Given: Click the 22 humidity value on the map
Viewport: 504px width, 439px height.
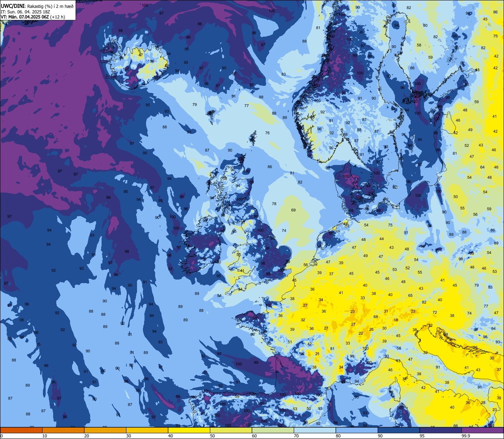Looking at the screenshot, I should point(361,333).
